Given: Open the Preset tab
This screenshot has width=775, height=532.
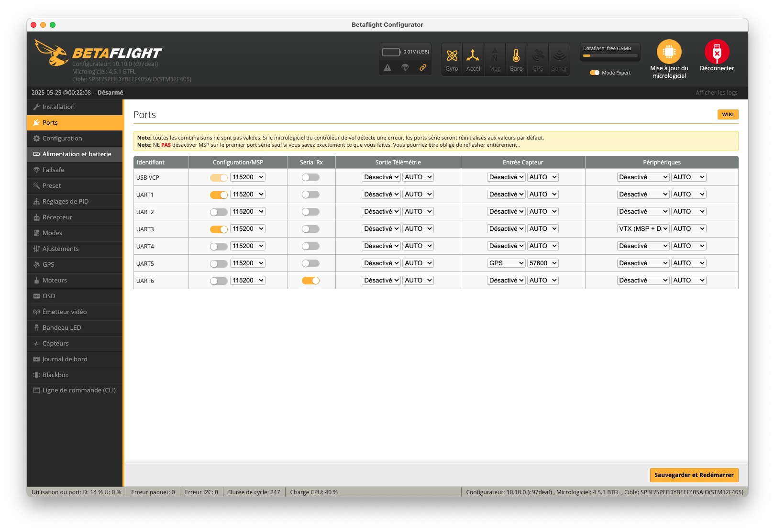Looking at the screenshot, I should [x=75, y=185].
